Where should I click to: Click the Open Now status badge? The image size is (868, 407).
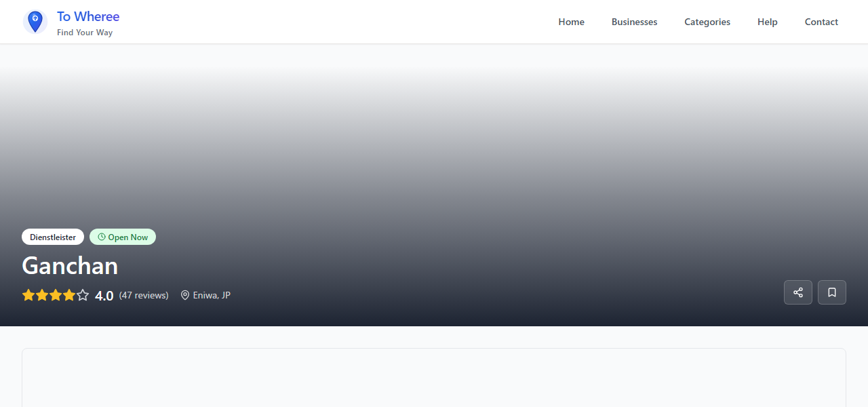tap(123, 237)
